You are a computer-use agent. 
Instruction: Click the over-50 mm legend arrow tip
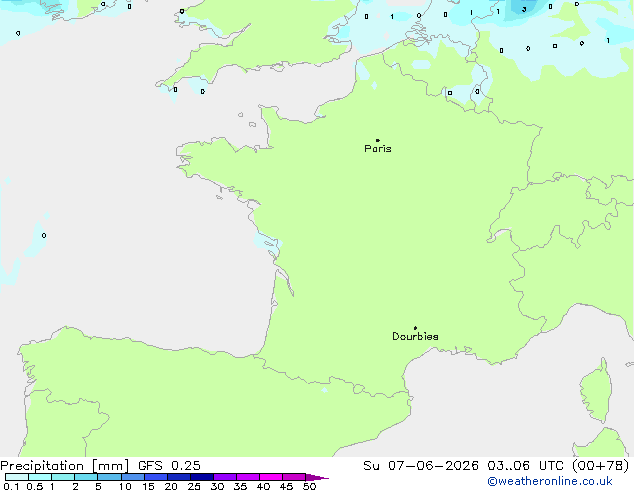click(318, 477)
